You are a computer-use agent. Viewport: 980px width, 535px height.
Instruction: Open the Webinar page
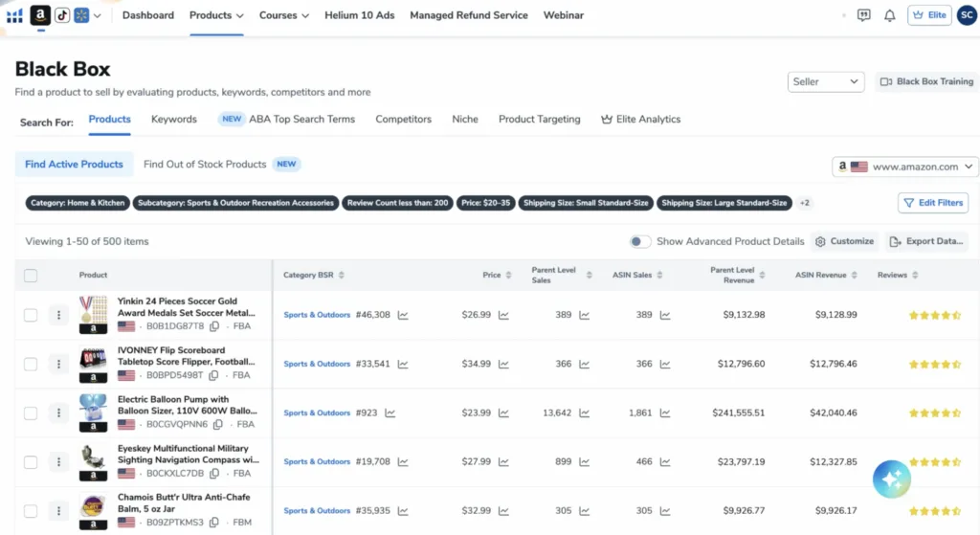[x=563, y=15]
